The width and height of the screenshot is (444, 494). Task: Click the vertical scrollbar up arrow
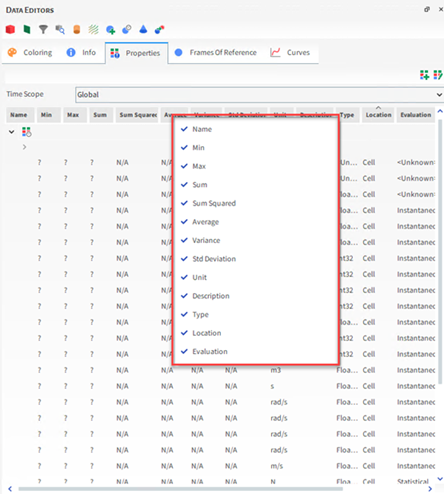[440, 111]
